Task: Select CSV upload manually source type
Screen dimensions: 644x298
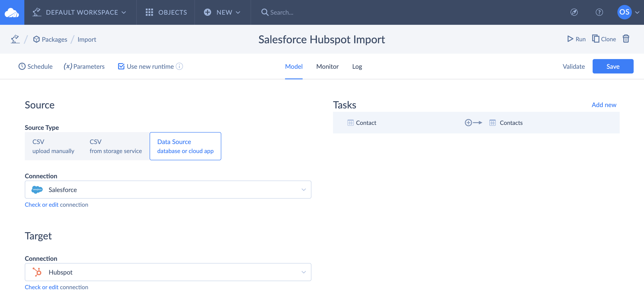Action: tap(53, 146)
